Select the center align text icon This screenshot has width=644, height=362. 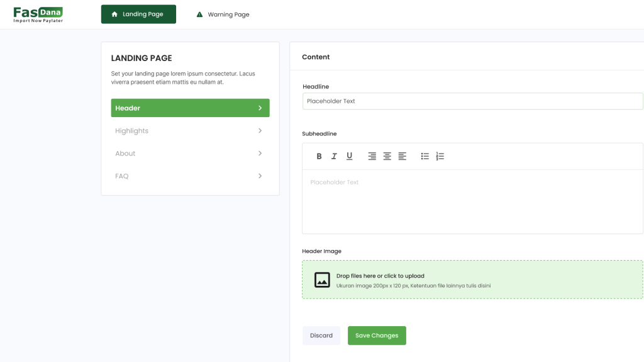coord(387,156)
